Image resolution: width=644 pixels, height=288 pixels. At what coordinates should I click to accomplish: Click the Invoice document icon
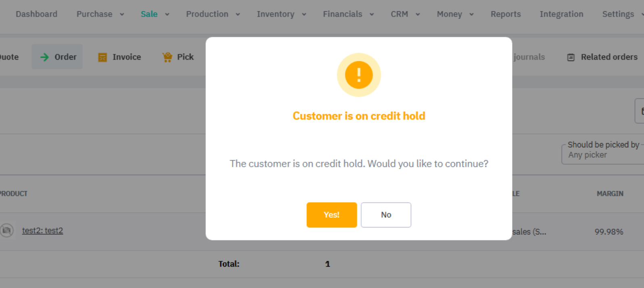click(102, 57)
